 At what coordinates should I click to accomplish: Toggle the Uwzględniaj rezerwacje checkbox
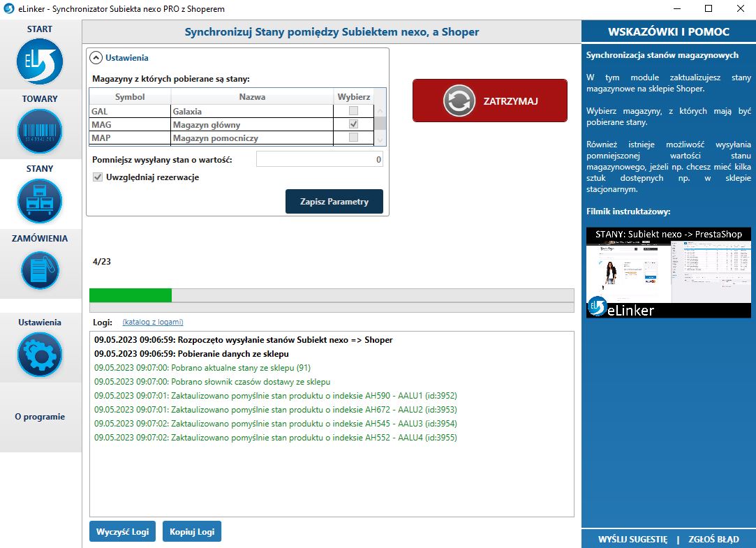coord(98,177)
